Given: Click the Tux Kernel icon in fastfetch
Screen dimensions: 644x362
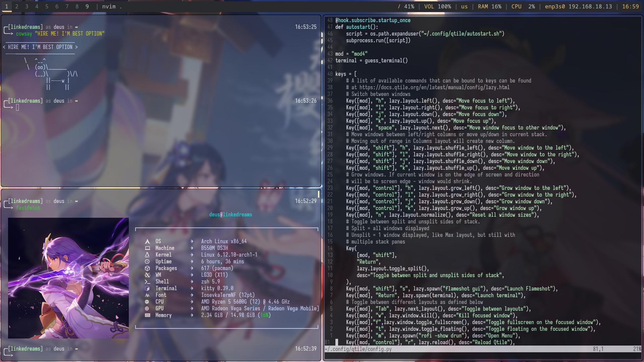Looking at the screenshot, I should (x=147, y=255).
